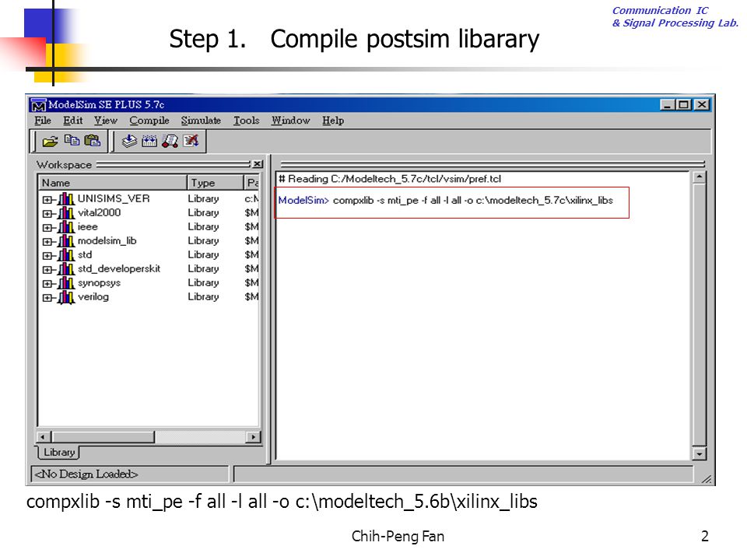This screenshot has width=747, height=560.
Task: Click the transcript scrollbar up arrow
Action: (699, 177)
